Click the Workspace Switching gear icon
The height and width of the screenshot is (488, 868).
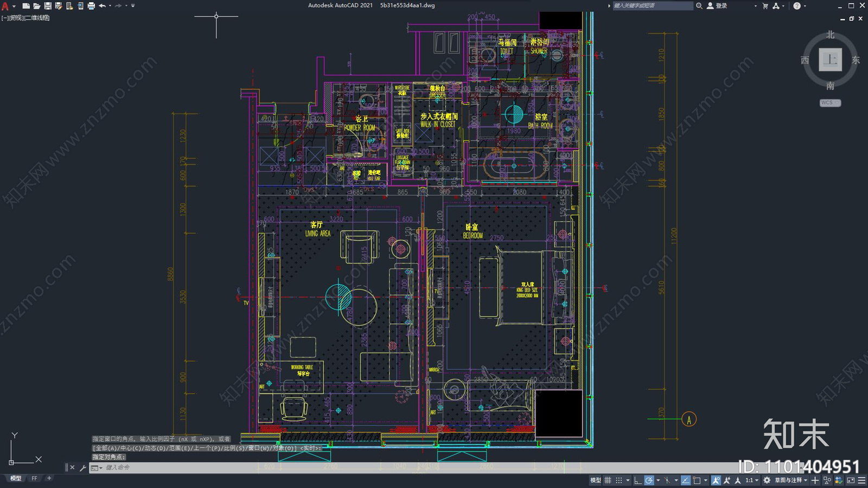[x=767, y=480]
